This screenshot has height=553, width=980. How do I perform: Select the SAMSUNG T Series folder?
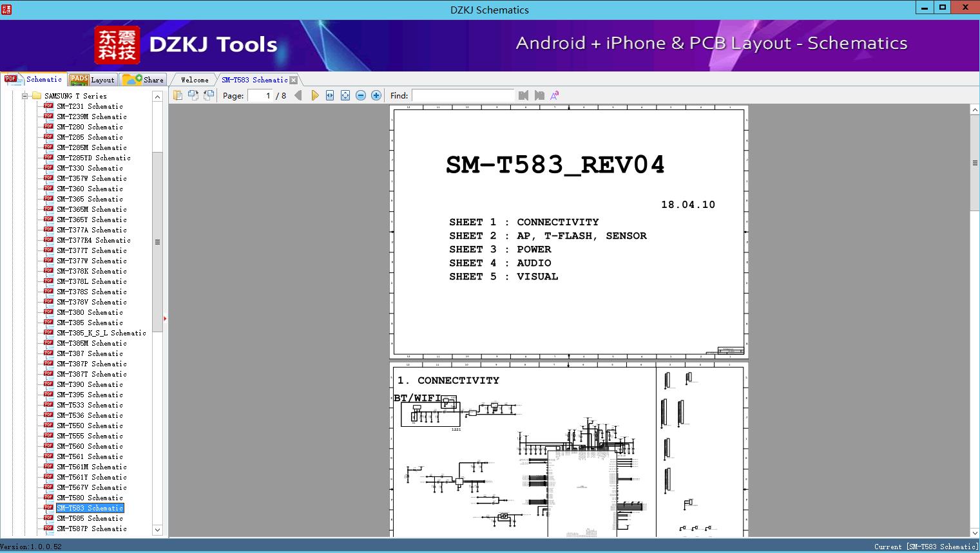pyautogui.click(x=75, y=96)
